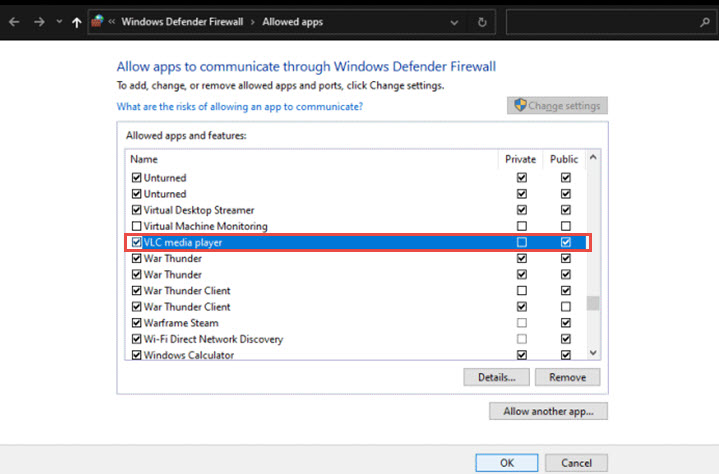
Task: Enable Private for VLC media player
Action: click(x=521, y=243)
